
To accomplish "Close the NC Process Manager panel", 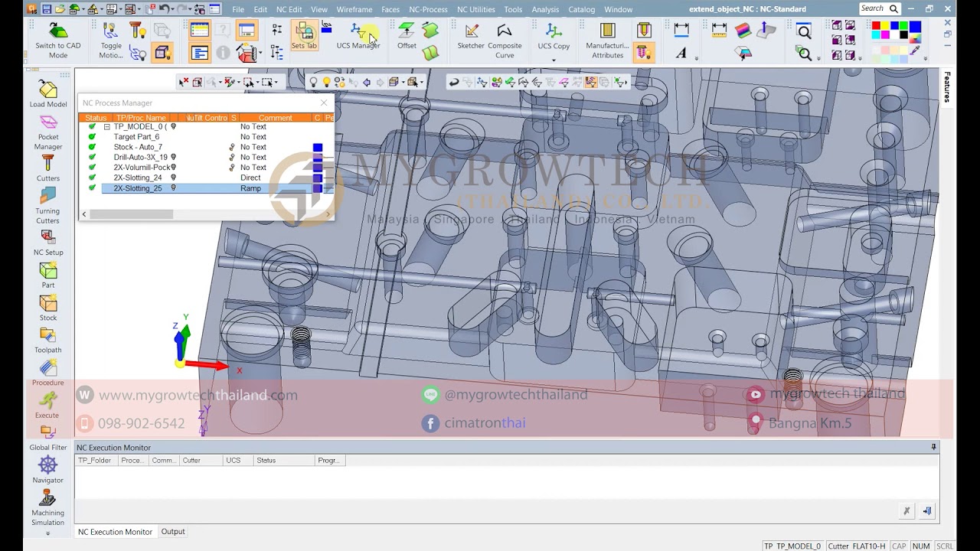I will (x=324, y=103).
